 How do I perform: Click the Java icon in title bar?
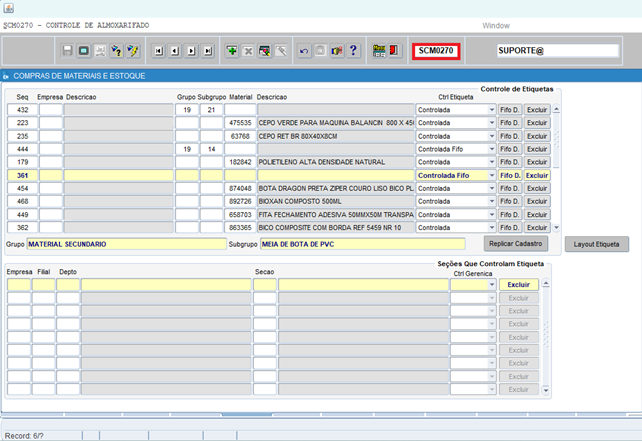coord(9,8)
